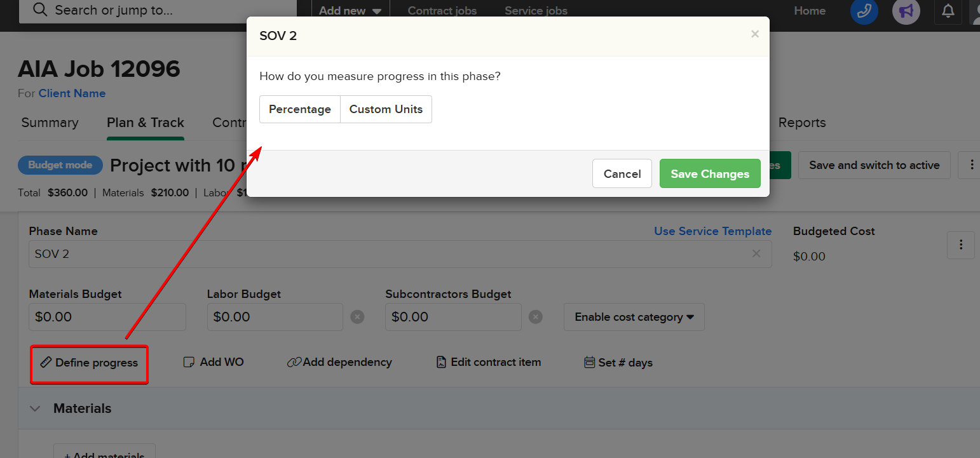Collapse the Materials section
The image size is (980, 458).
point(35,408)
